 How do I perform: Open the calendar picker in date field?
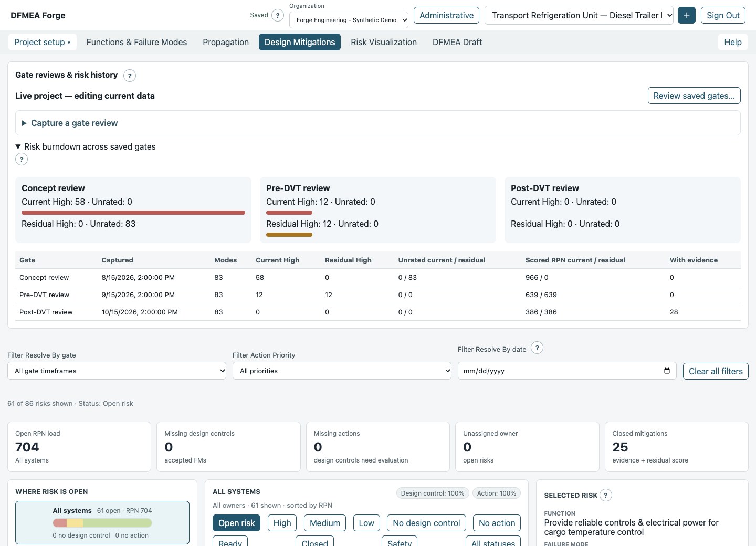point(667,371)
